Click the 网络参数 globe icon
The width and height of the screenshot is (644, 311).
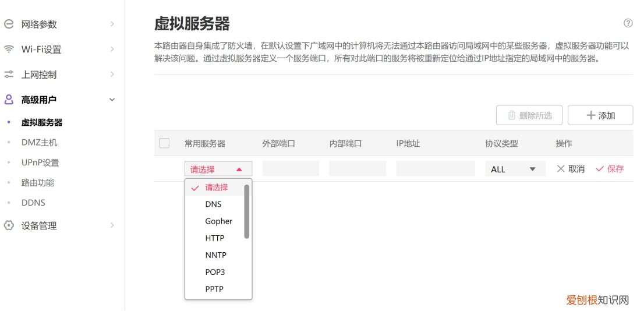coord(8,24)
